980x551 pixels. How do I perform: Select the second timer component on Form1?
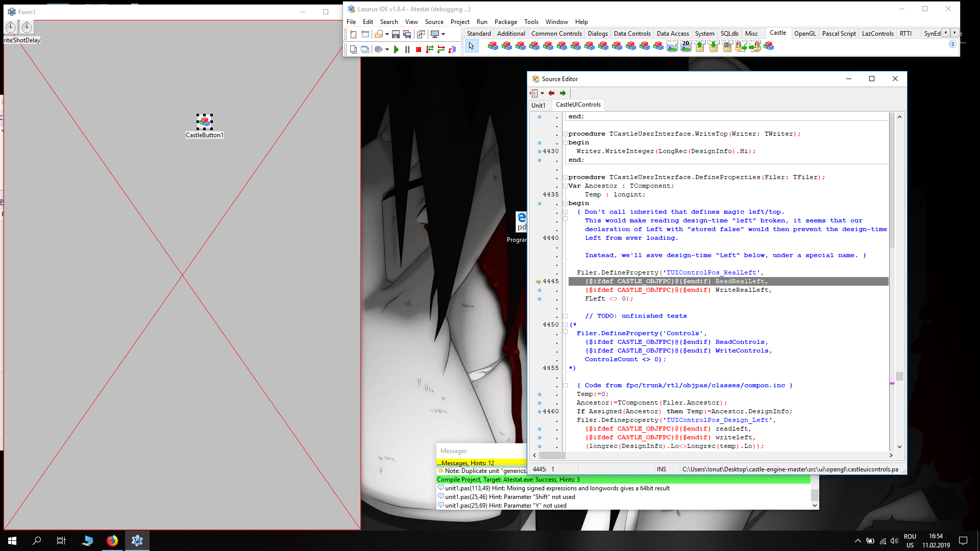pyautogui.click(x=27, y=28)
